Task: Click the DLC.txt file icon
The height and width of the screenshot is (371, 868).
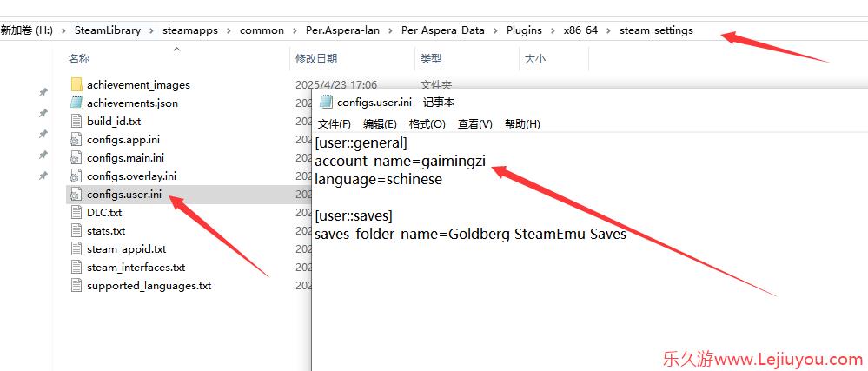Action: pos(76,213)
